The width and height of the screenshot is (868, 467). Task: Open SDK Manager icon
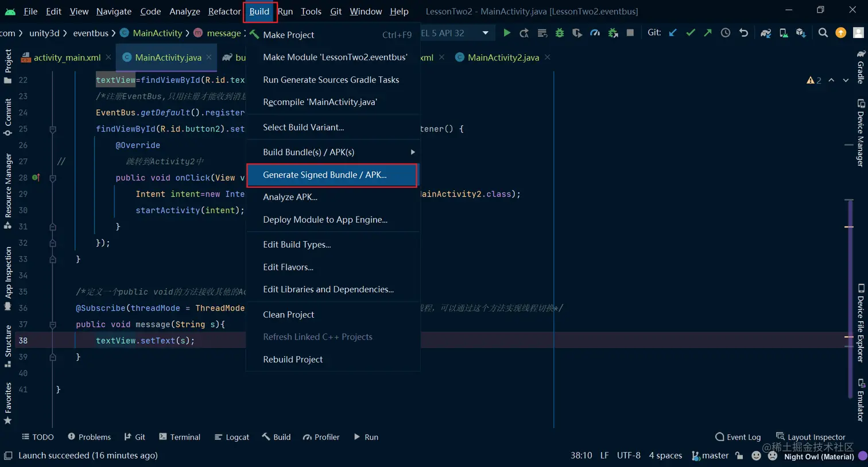801,33
